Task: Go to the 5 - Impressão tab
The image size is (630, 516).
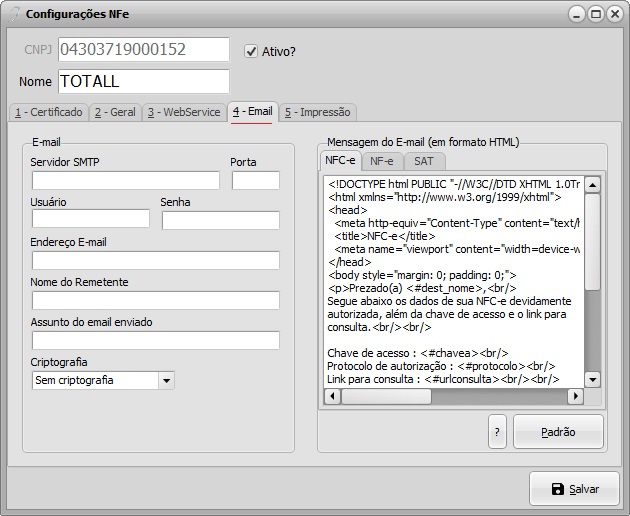Action: (317, 112)
